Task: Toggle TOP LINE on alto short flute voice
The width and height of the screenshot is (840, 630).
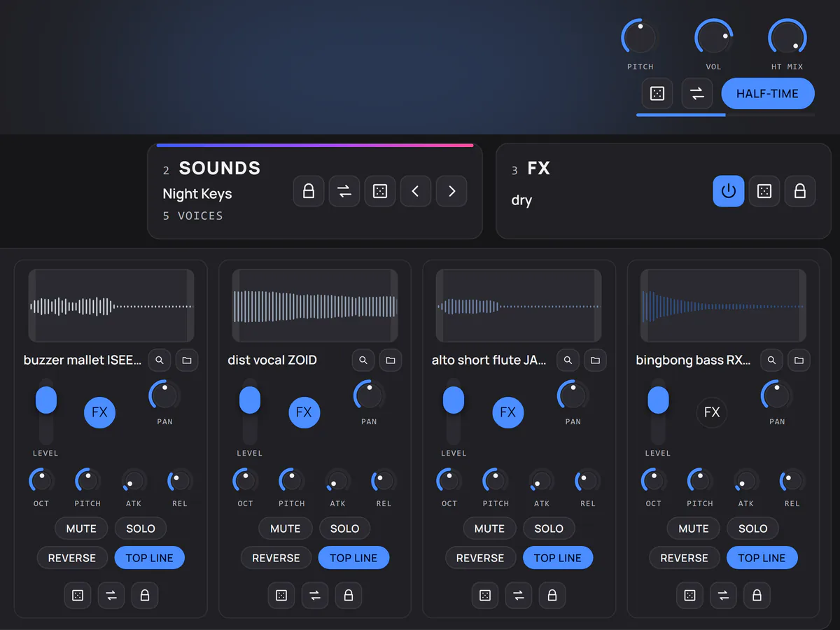Action: tap(558, 558)
